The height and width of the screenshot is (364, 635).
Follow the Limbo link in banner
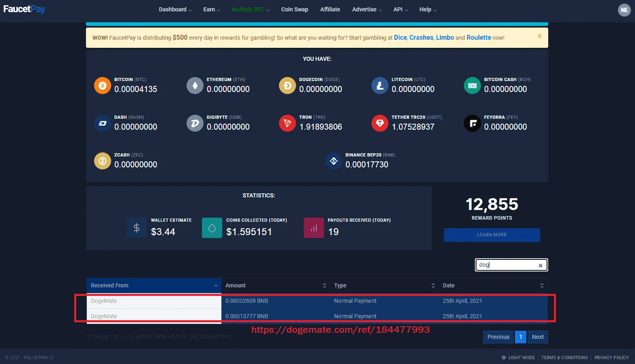point(445,37)
